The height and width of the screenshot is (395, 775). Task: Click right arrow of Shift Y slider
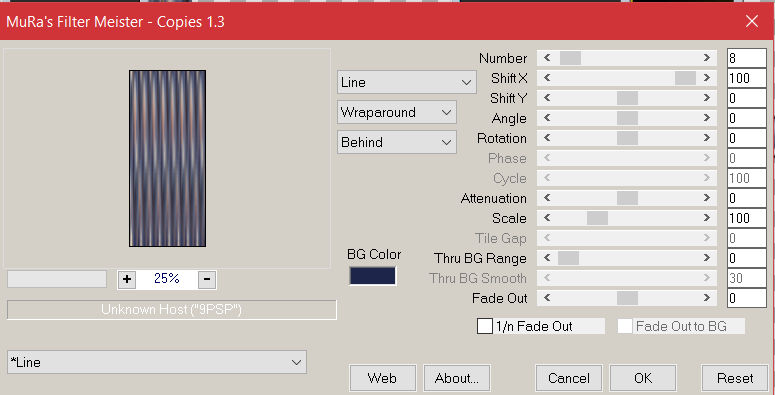[707, 98]
